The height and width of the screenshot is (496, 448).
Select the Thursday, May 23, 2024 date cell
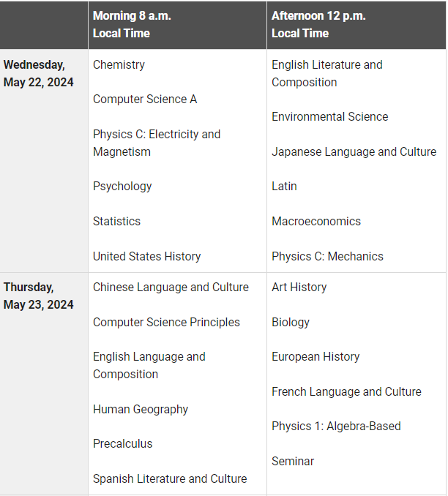[38, 296]
